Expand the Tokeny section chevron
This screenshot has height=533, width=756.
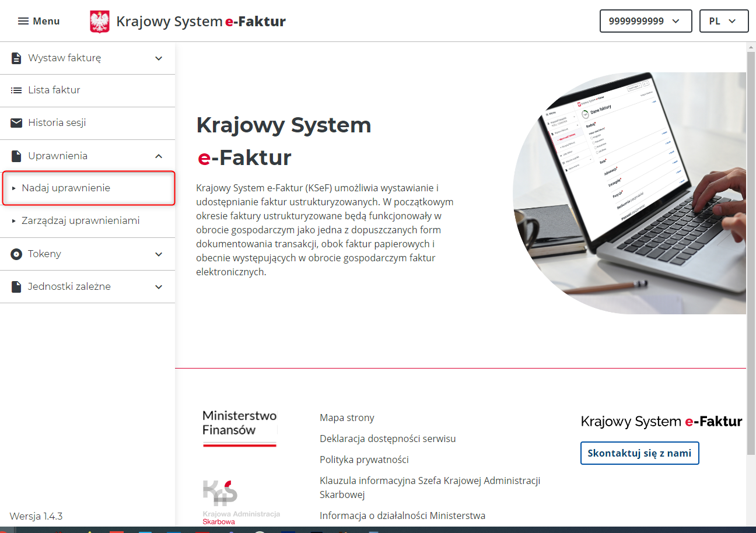click(x=159, y=254)
